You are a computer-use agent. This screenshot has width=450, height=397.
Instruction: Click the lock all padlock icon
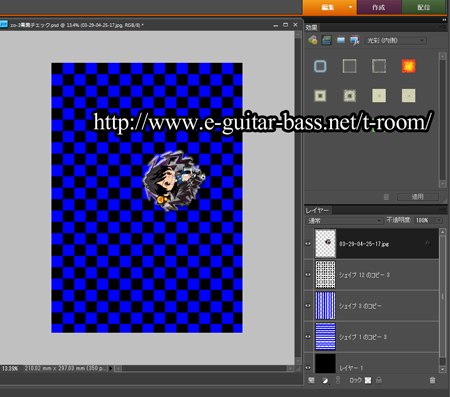[x=379, y=380]
